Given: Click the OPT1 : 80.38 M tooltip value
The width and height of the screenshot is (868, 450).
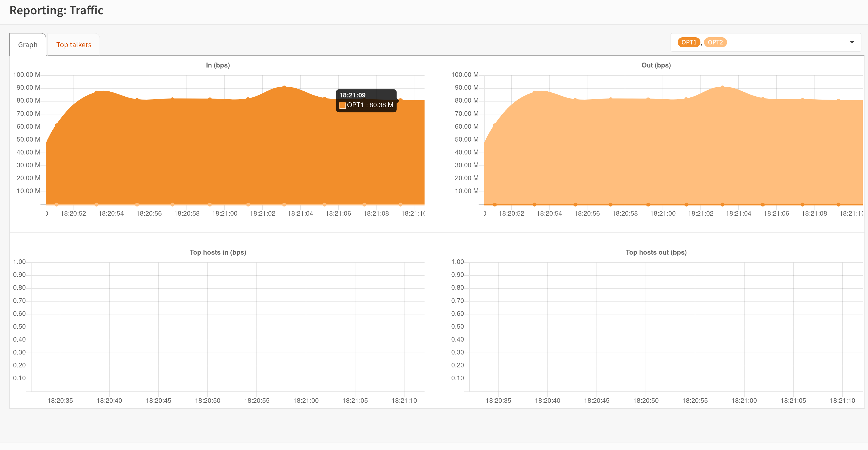Looking at the screenshot, I should click(370, 105).
